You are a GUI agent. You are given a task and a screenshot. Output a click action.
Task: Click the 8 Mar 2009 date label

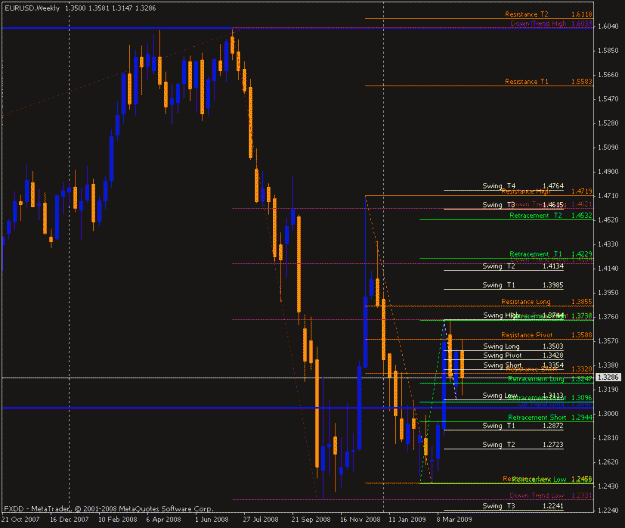[454, 520]
